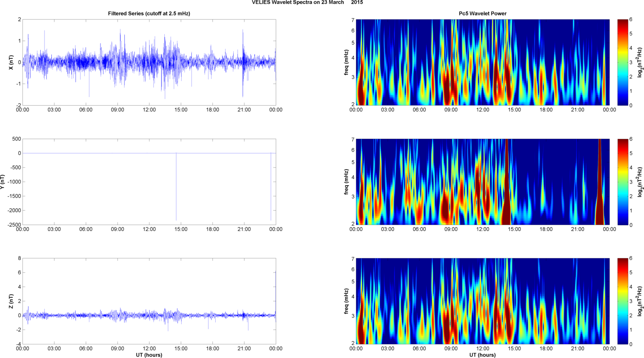The width and height of the screenshot is (644, 358).
Task: Click log2(nT²/Hz) label beside middle colorbar
Action: 640,182
